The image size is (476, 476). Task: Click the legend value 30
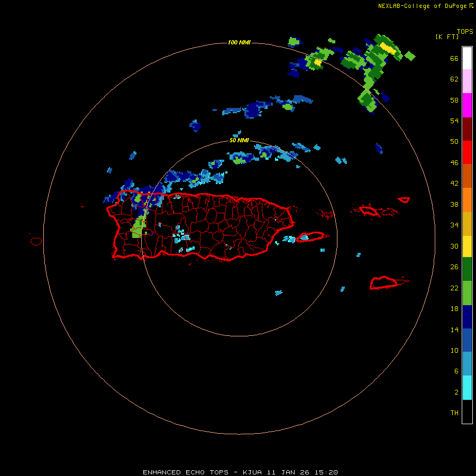coord(454,246)
